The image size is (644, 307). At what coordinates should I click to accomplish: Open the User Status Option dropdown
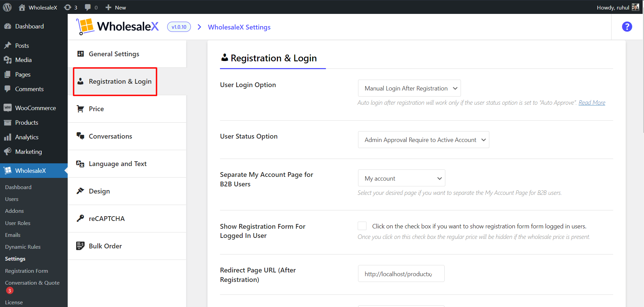(424, 140)
